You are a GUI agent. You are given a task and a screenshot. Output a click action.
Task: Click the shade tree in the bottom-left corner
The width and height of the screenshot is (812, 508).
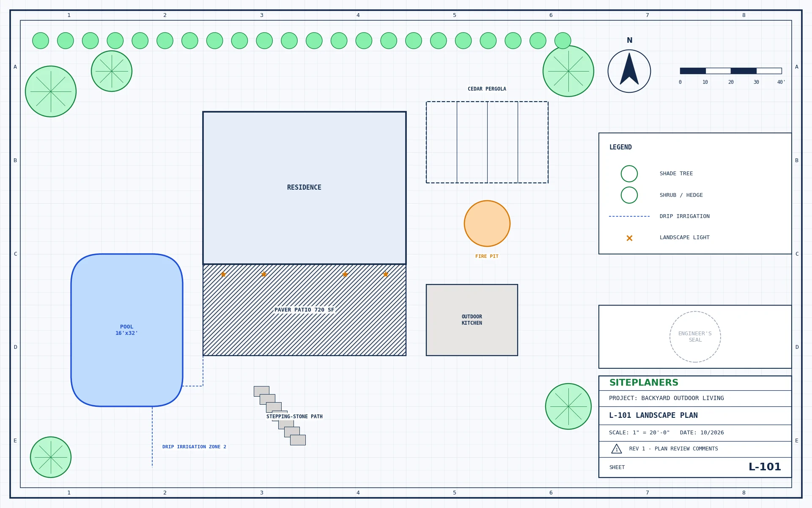click(51, 457)
